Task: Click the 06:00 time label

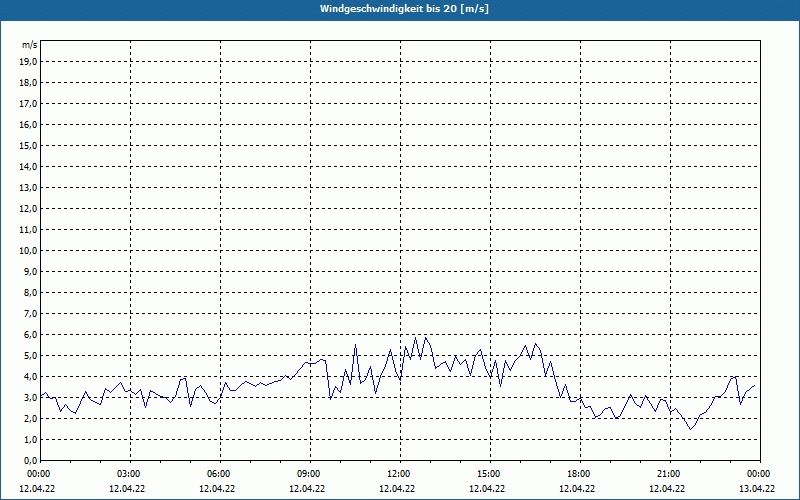Action: [220, 474]
